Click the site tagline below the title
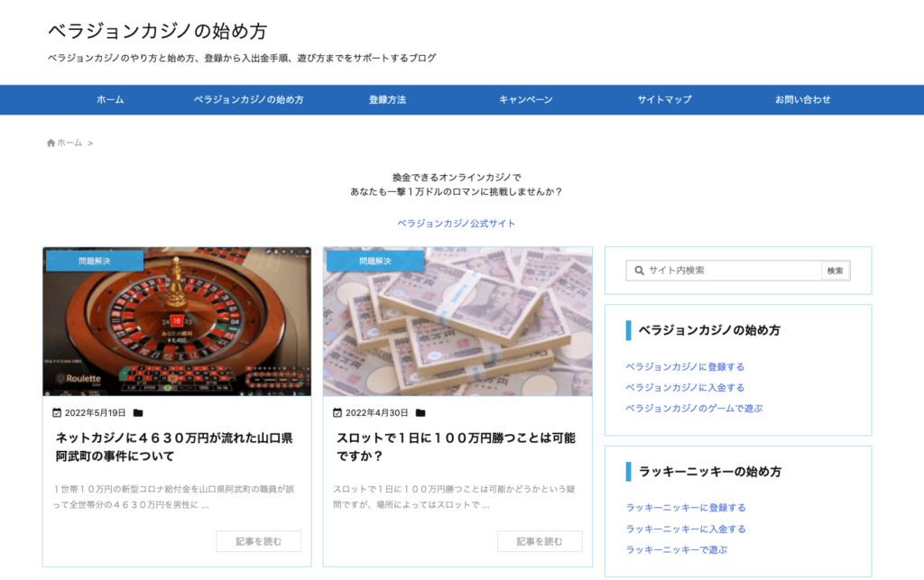The height and width of the screenshot is (580, 924). click(x=242, y=58)
